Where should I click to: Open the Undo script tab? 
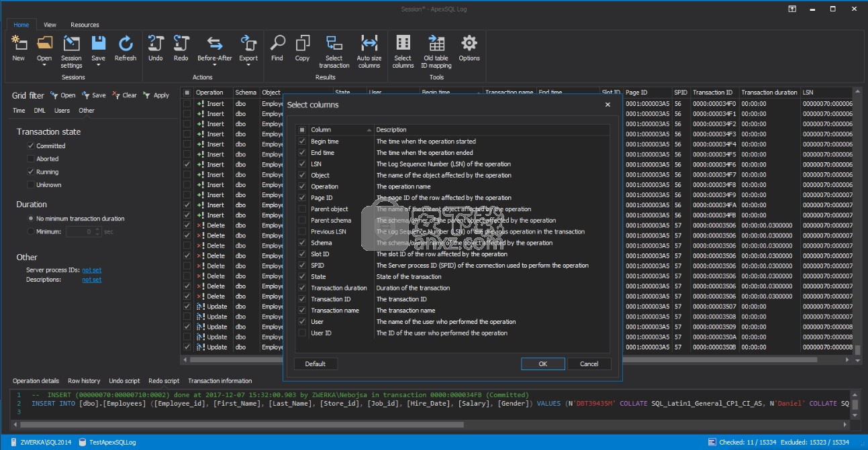[124, 381]
